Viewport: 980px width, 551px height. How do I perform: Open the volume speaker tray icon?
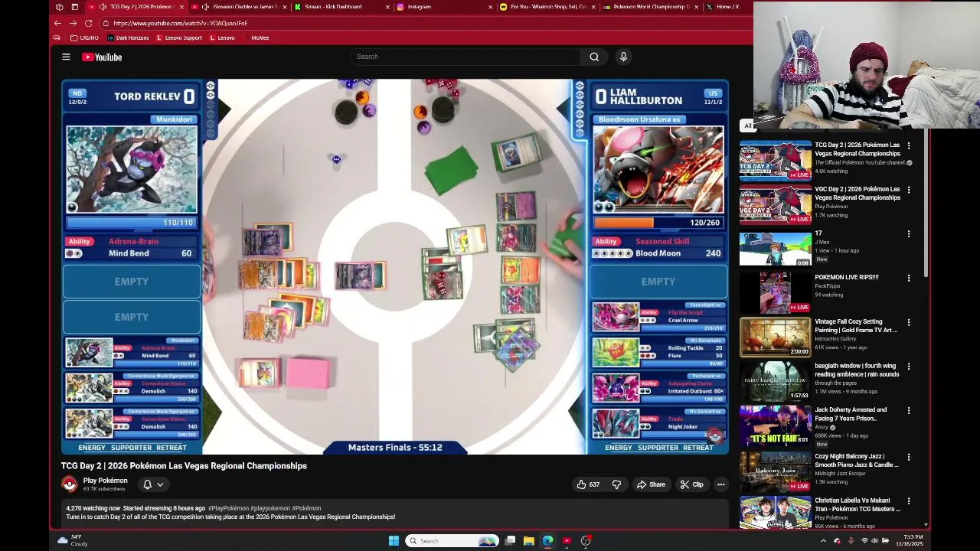point(874,541)
